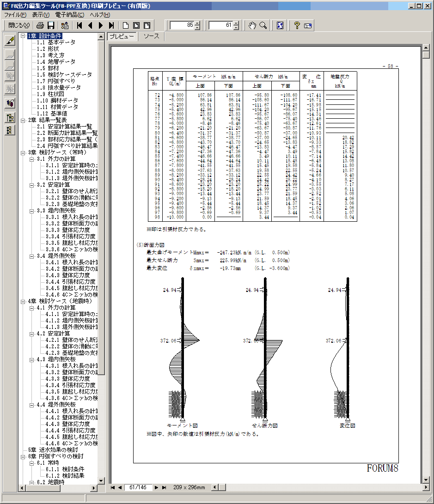Screen dimensions: 434x504
Task: Click the upper greyed diagram icon in sidebar
Action: (x=10, y=76)
